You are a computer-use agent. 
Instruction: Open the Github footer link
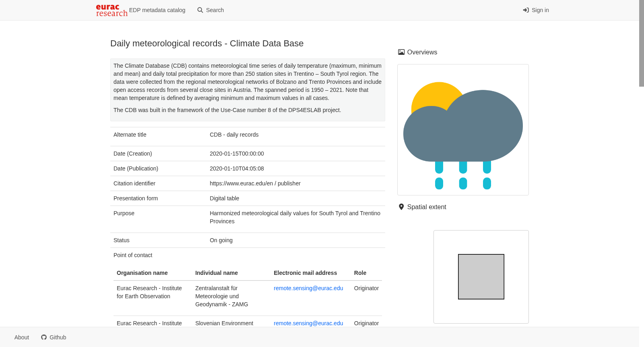click(54, 337)
